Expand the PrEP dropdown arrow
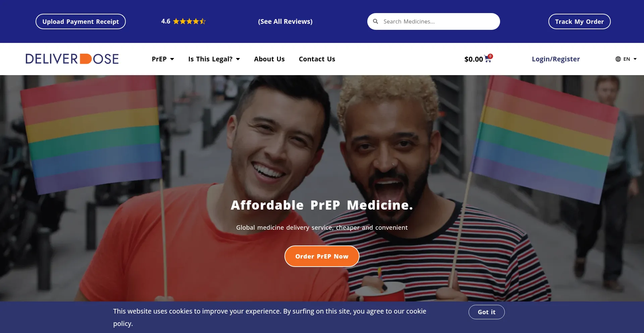 tap(172, 59)
